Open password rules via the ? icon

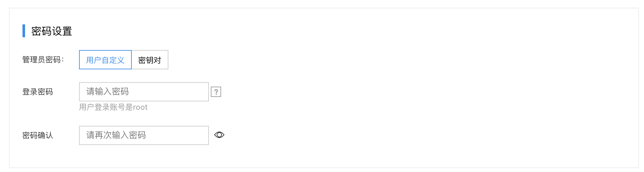click(216, 92)
